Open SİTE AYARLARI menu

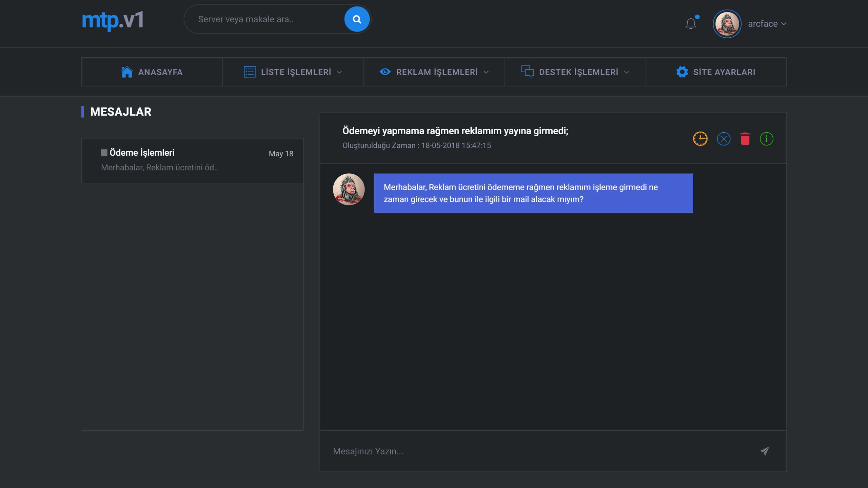[x=716, y=72]
